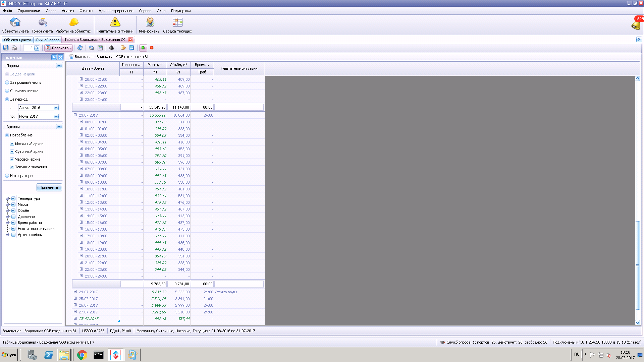Pin the Параметры panel
The width and height of the screenshot is (644, 362).
click(54, 57)
